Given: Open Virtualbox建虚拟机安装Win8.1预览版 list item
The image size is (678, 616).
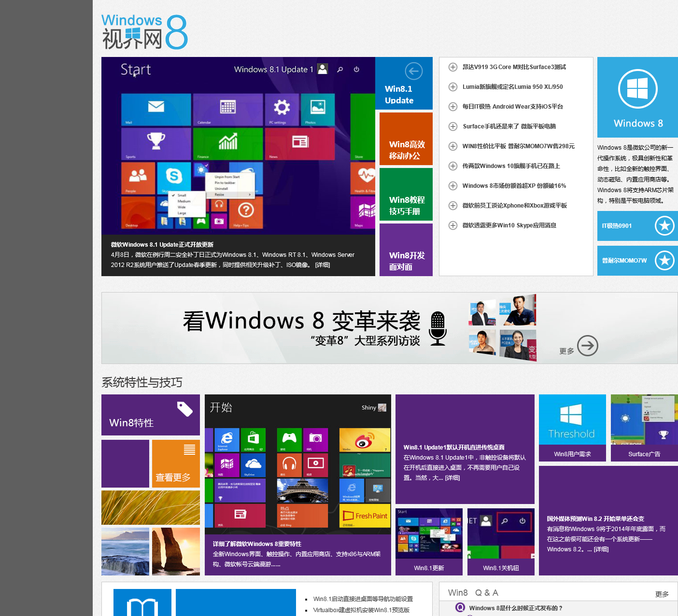Looking at the screenshot, I should (x=361, y=610).
